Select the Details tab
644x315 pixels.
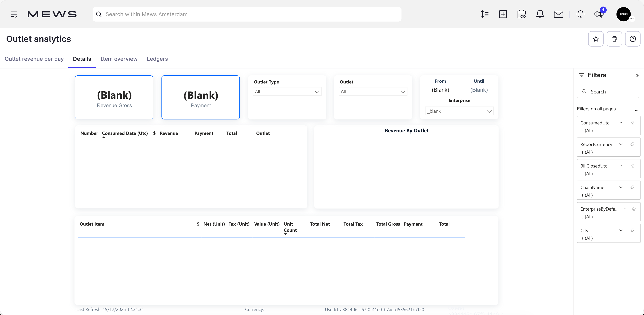coord(82,59)
